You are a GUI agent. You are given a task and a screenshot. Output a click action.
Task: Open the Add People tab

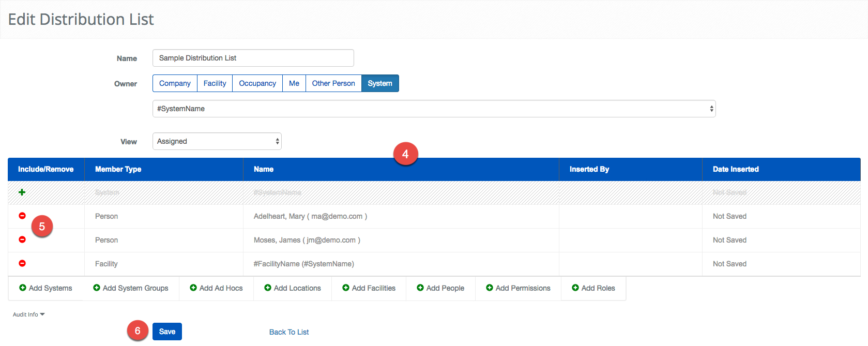(440, 288)
